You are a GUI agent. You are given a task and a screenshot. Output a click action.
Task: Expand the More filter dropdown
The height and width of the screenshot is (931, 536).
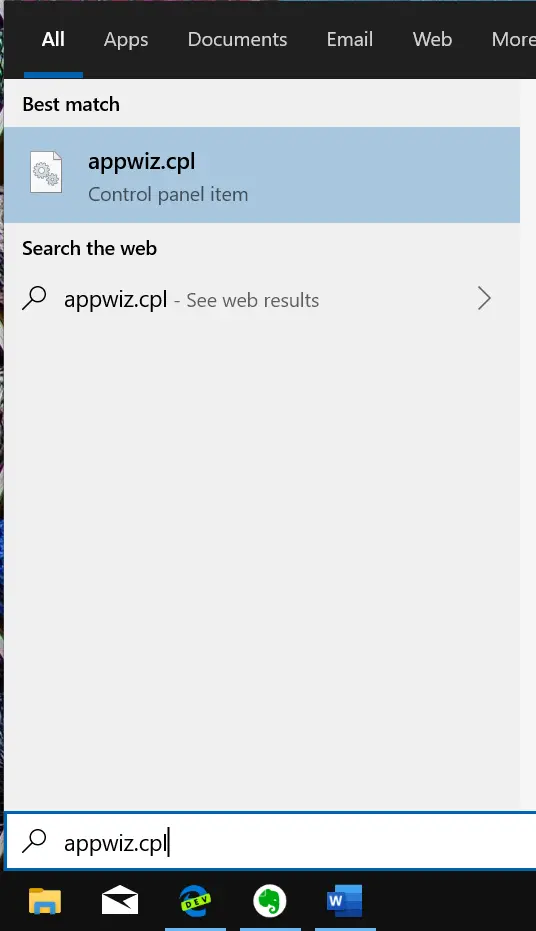[513, 39]
